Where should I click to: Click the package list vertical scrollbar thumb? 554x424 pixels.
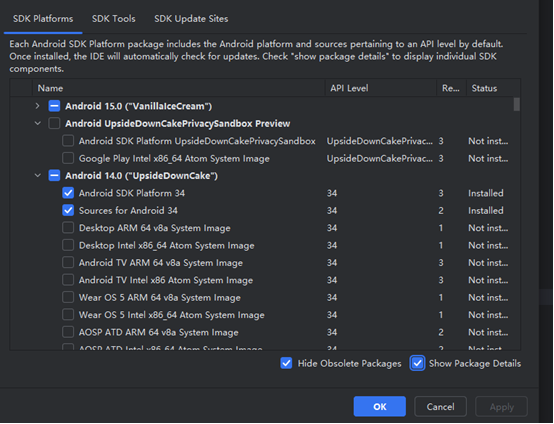(517, 105)
